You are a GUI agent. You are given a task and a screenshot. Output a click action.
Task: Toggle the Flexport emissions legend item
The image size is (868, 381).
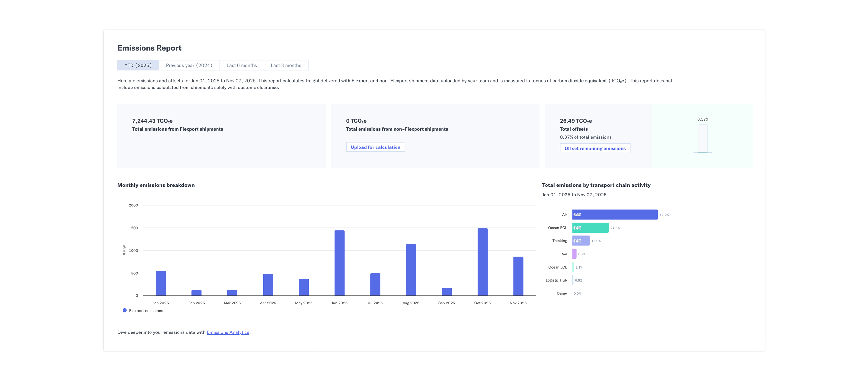pos(143,311)
